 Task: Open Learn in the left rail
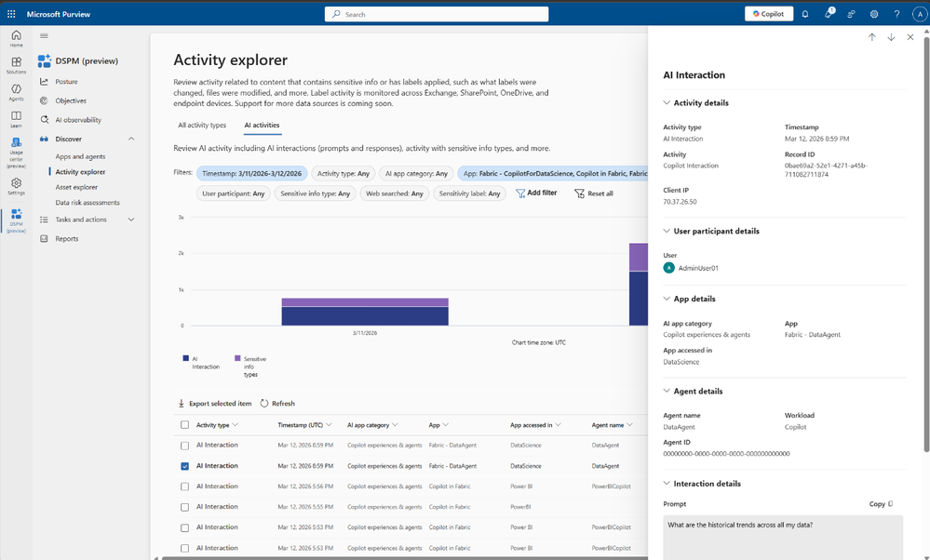coord(16,119)
